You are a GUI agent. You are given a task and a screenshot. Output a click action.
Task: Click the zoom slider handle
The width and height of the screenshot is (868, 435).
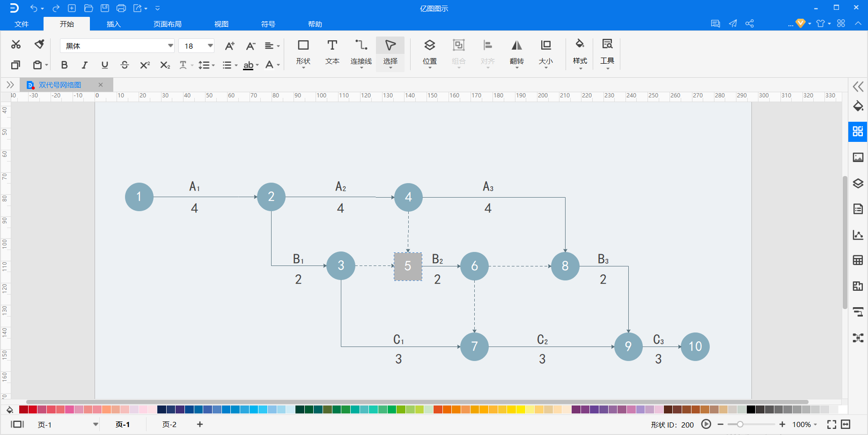[x=740, y=424]
